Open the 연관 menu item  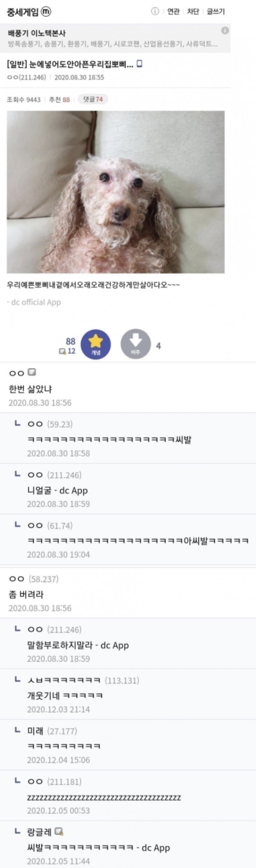173,11
